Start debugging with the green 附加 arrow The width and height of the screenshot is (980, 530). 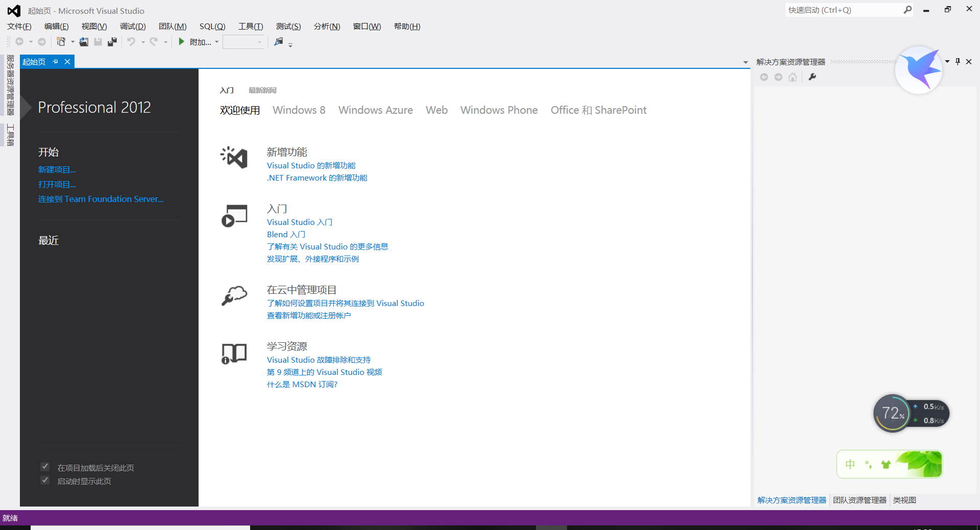pyautogui.click(x=182, y=42)
